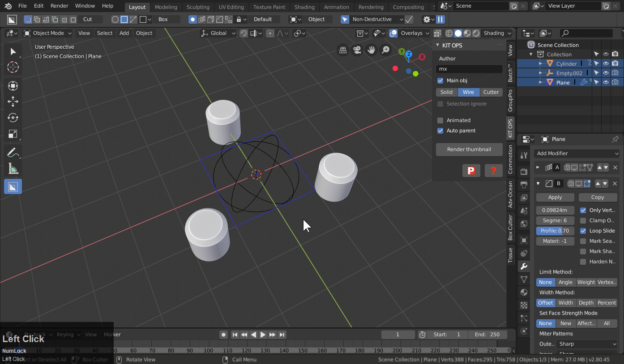Hide the Cylinder object via eye icon

[606, 63]
